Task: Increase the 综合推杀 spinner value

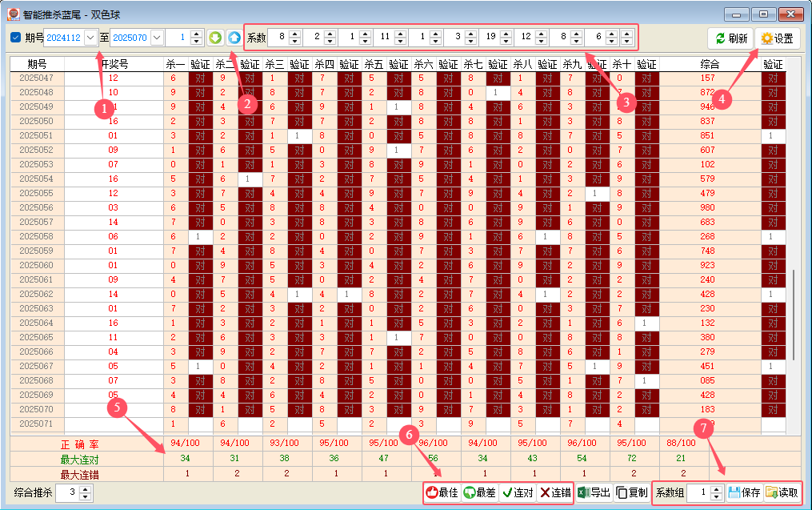Action: 86,489
